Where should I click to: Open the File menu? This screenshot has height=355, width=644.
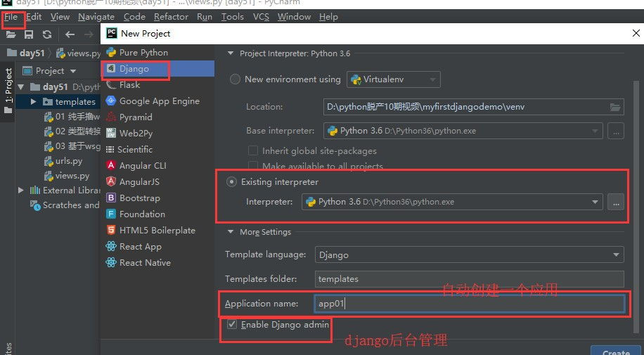pyautogui.click(x=11, y=17)
